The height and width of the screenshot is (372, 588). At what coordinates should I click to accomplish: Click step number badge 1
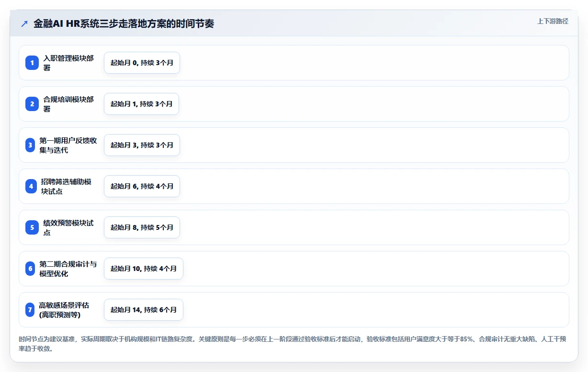[x=32, y=63]
